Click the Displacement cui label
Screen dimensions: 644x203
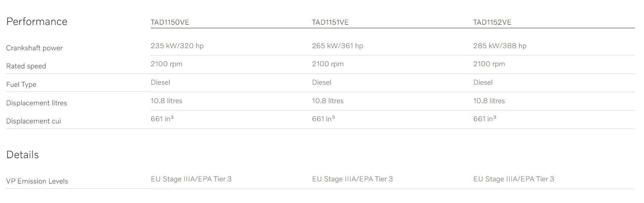[34, 121]
